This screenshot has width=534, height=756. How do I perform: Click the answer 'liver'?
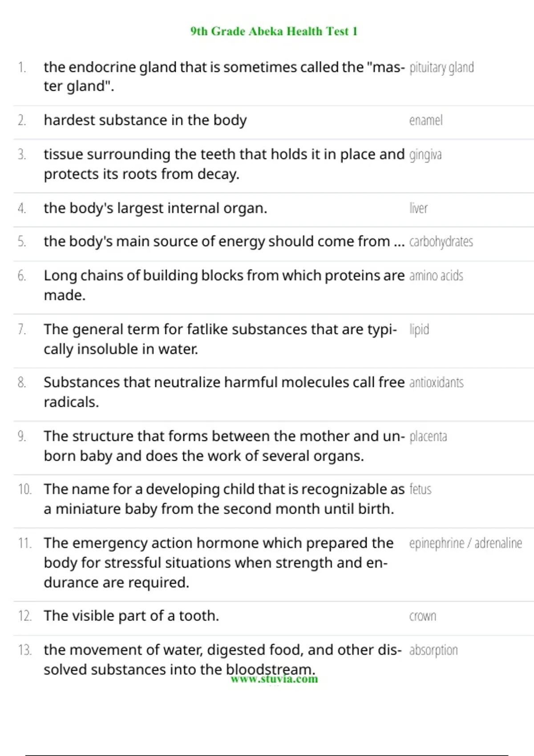pos(418,208)
